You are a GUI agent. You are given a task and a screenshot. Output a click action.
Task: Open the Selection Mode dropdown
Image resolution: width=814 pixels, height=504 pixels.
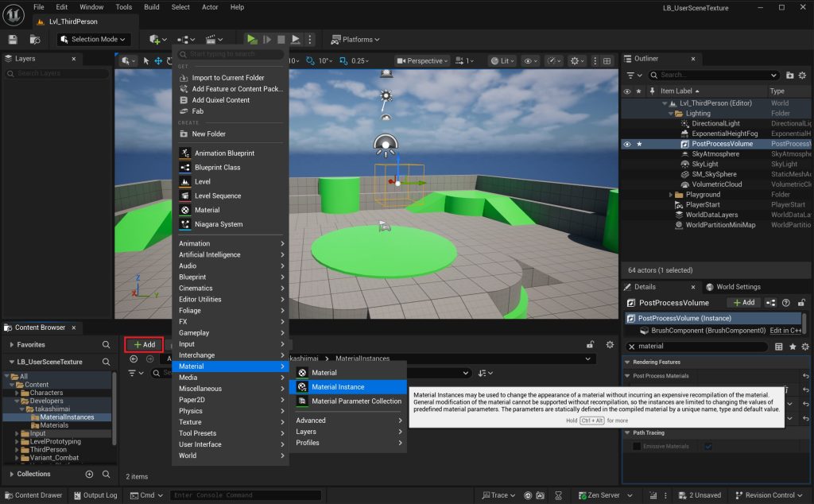click(93, 39)
